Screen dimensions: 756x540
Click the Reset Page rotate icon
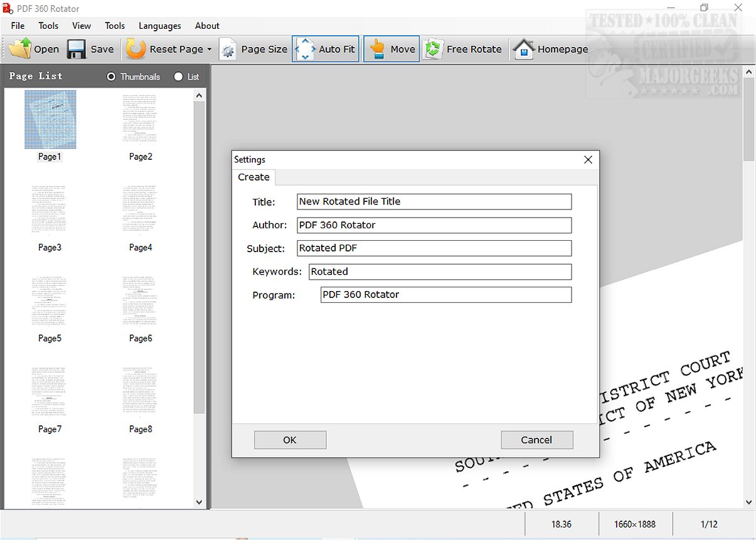point(135,49)
